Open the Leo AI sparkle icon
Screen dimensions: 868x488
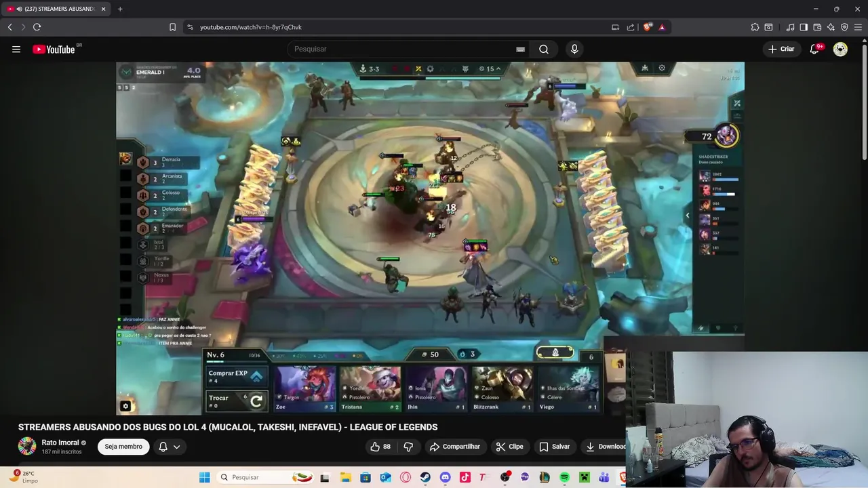coord(831,27)
